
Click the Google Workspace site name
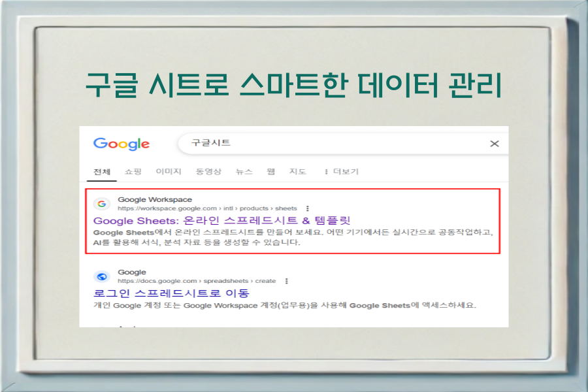(155, 199)
